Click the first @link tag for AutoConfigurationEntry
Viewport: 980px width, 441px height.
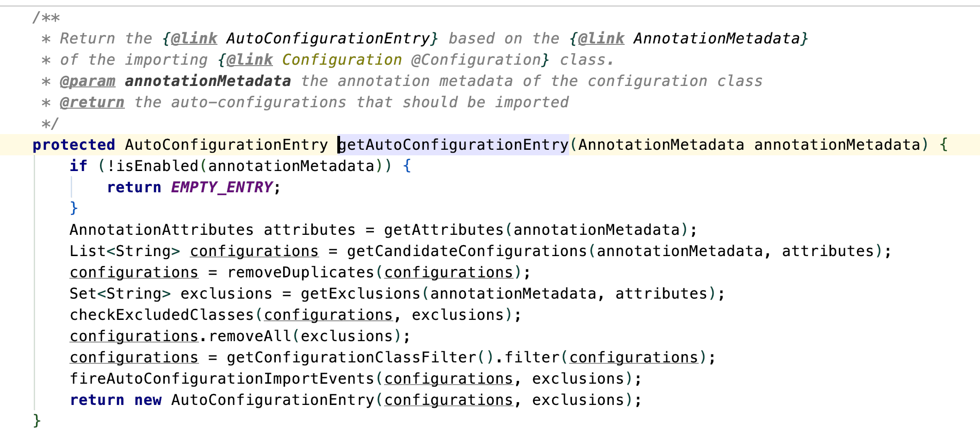pyautogui.click(x=194, y=38)
